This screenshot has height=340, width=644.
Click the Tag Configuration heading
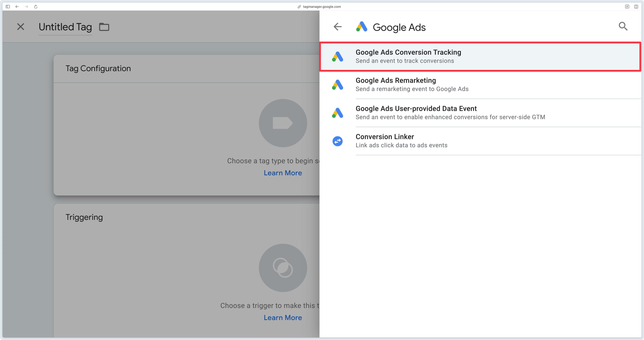98,68
